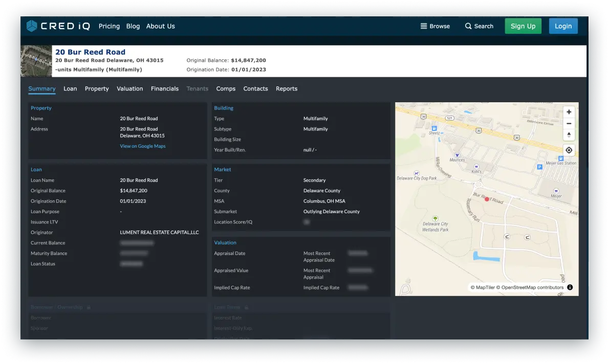609x364 pixels.
Task: Switch to the Reports tab
Action: pyautogui.click(x=287, y=89)
